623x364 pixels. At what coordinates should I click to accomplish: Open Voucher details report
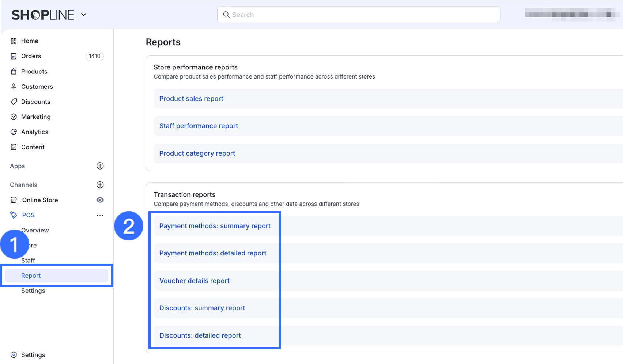click(194, 281)
